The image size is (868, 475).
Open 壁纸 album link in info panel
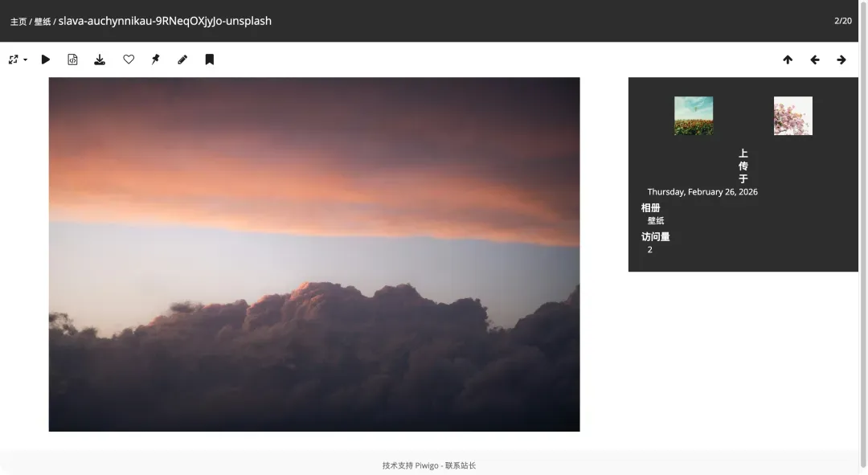[x=656, y=221]
